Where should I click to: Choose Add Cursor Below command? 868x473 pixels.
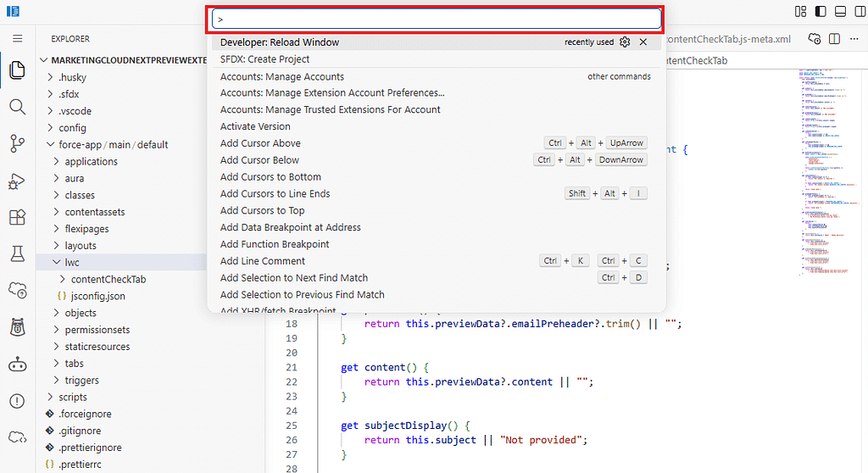(x=437, y=160)
